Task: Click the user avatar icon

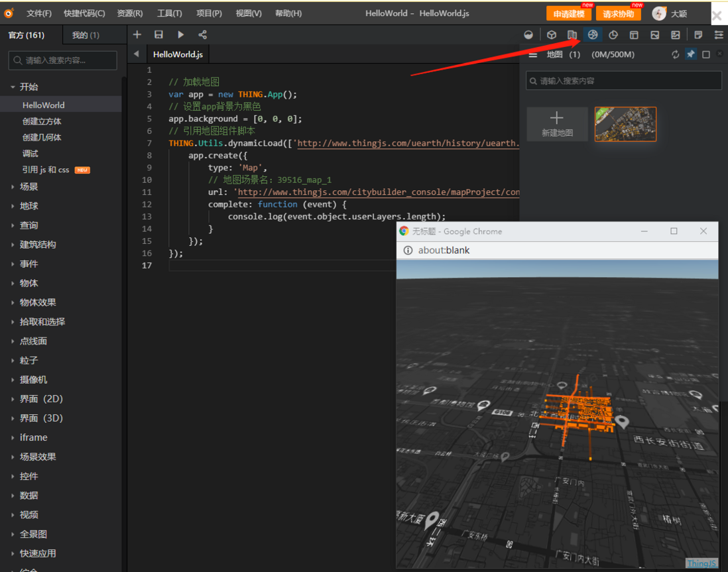Action: coord(659,13)
